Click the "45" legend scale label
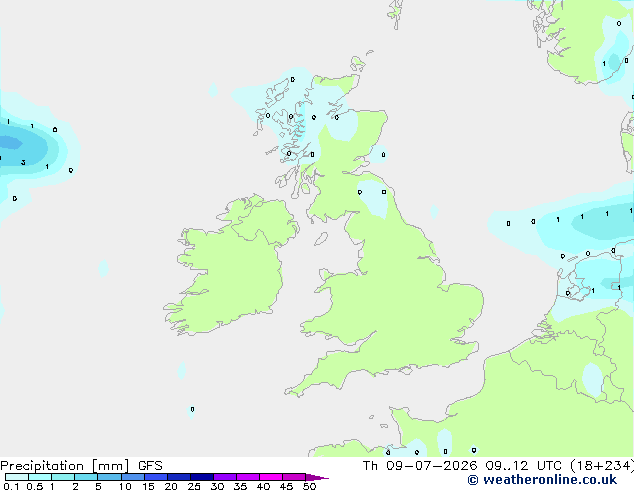Viewport: 634px width, 490px height. click(x=286, y=486)
